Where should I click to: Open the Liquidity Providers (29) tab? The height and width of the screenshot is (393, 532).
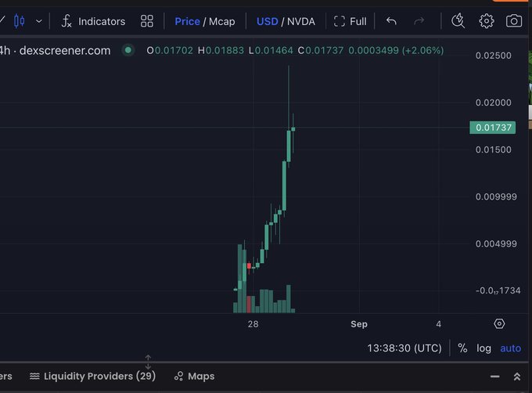pos(92,376)
